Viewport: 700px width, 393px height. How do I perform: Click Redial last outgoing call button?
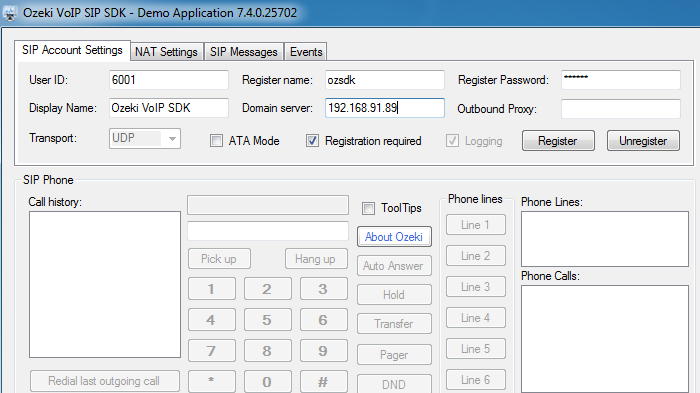pyautogui.click(x=105, y=381)
